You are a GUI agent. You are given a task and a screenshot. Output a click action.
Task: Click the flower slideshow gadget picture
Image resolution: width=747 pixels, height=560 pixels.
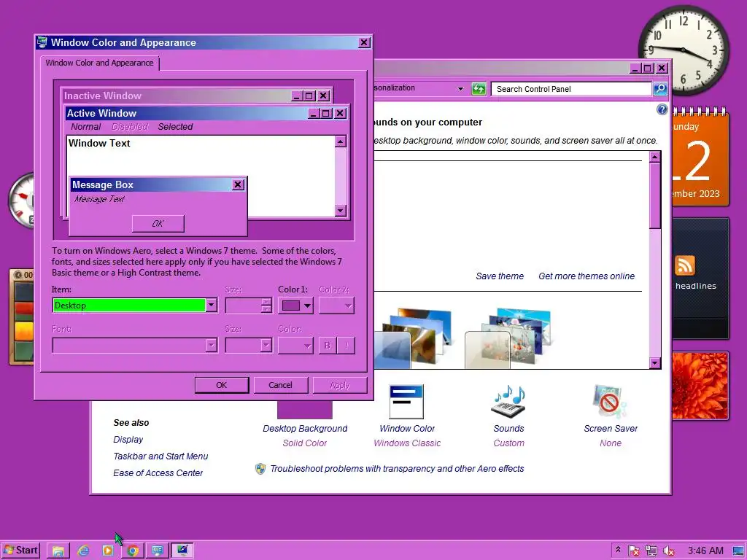click(700, 386)
